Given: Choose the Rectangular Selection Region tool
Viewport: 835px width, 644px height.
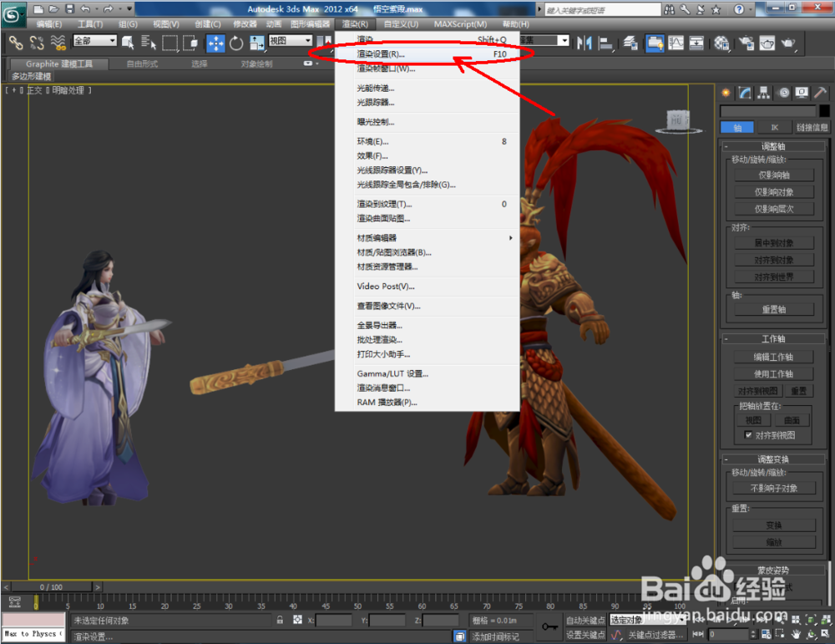Looking at the screenshot, I should (x=170, y=43).
